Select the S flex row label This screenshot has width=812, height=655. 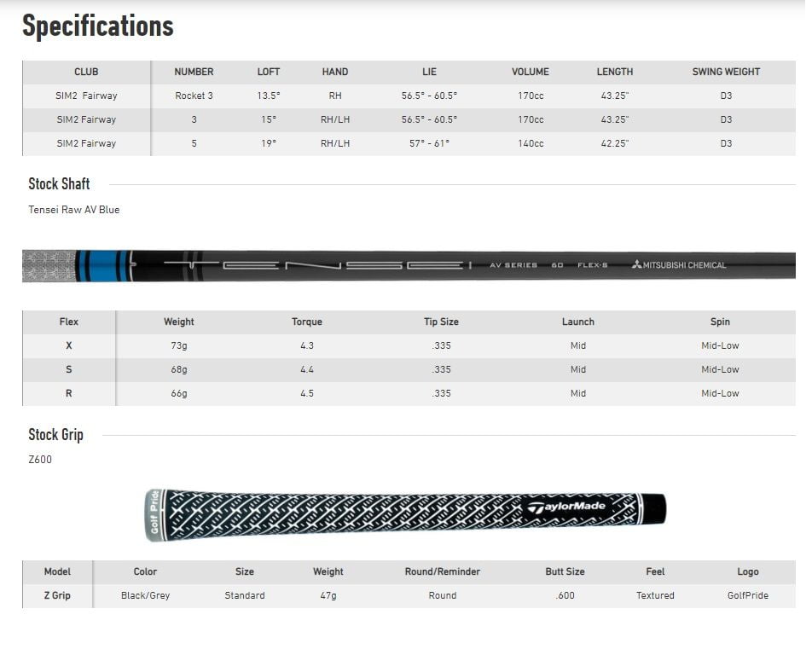(x=69, y=369)
